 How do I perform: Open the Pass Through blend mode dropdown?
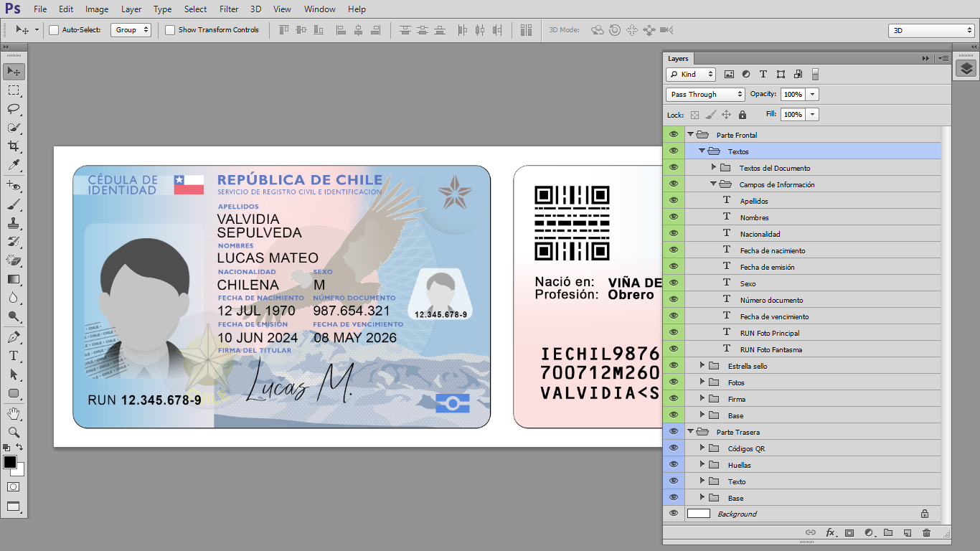pos(706,94)
